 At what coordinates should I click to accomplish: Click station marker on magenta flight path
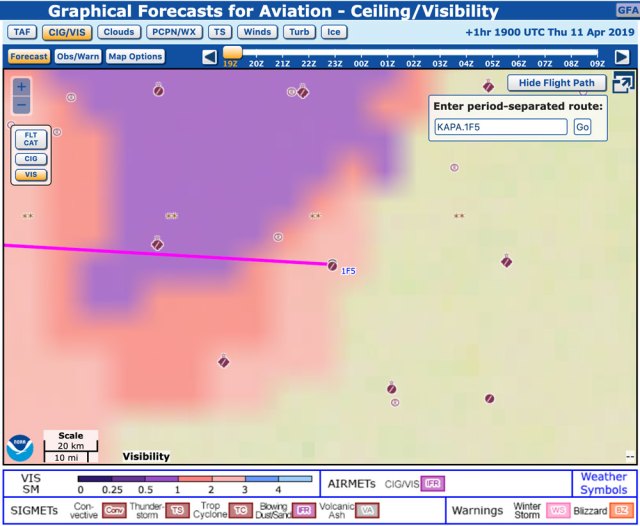click(157, 244)
